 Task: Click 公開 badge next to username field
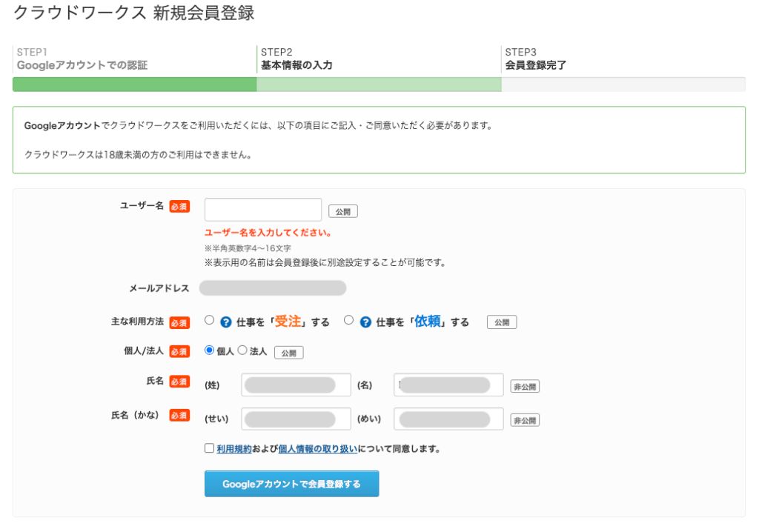[342, 211]
